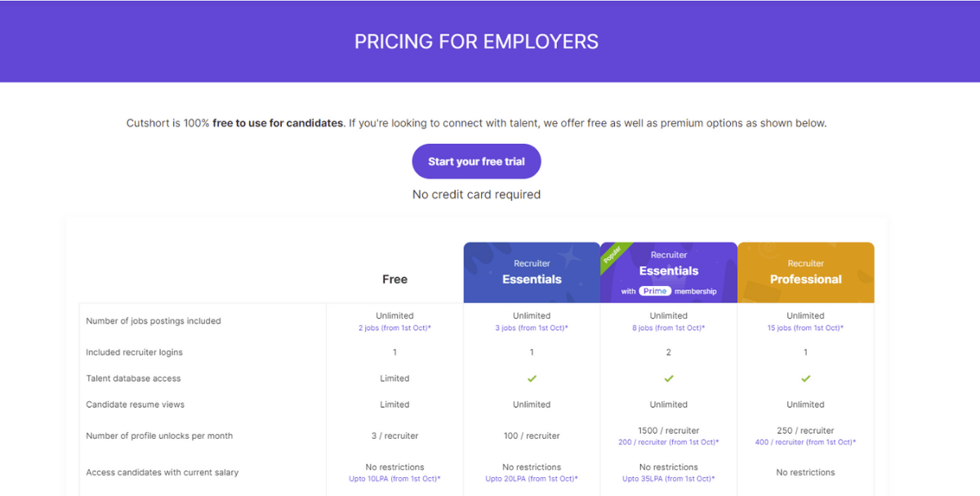Click the Prime membership badge
This screenshot has height=496, width=980.
pyautogui.click(x=655, y=291)
